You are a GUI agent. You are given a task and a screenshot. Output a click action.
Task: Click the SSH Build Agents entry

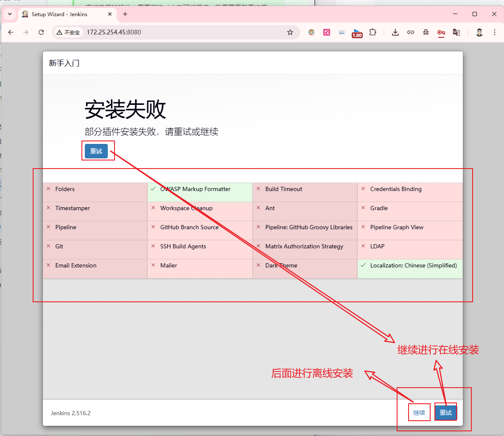coord(200,250)
